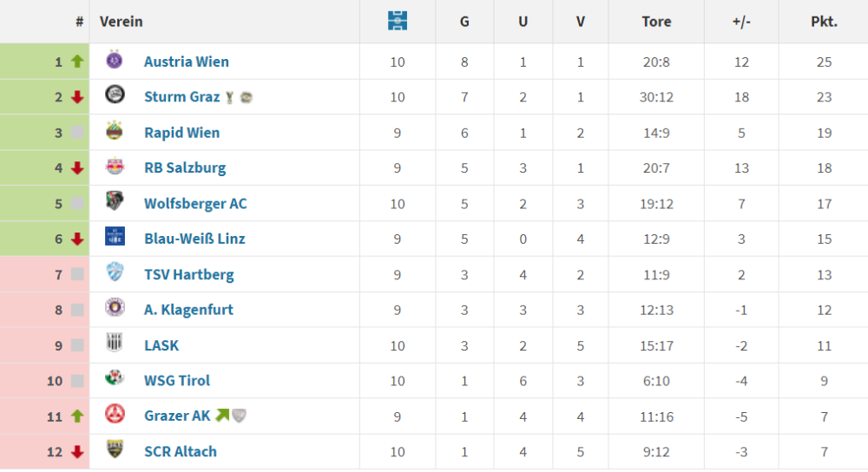
Task: Open the Austria Wien team link
Action: click(x=187, y=62)
